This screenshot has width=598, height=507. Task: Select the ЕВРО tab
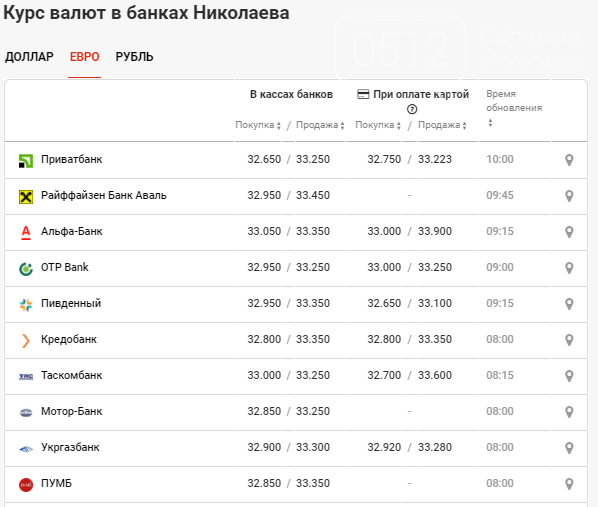click(84, 57)
